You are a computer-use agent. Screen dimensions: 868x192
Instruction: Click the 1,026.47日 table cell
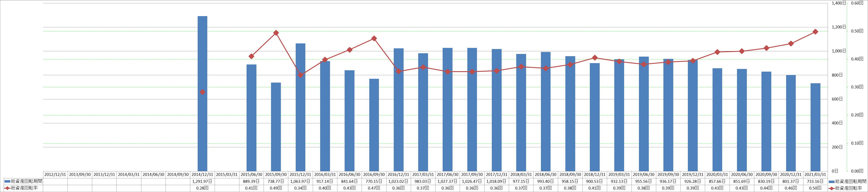coord(472,181)
